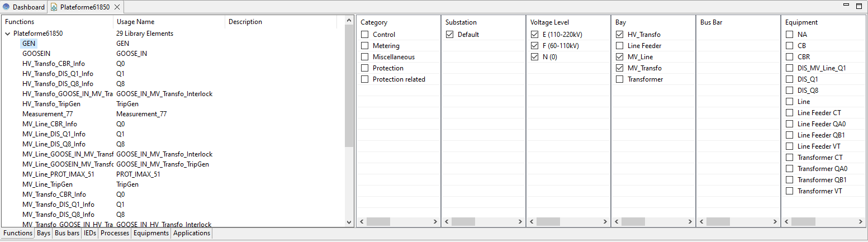Screen dimensions: 868x242
Task: Close the Plateforme61850 editor tab
Action: 117,7
